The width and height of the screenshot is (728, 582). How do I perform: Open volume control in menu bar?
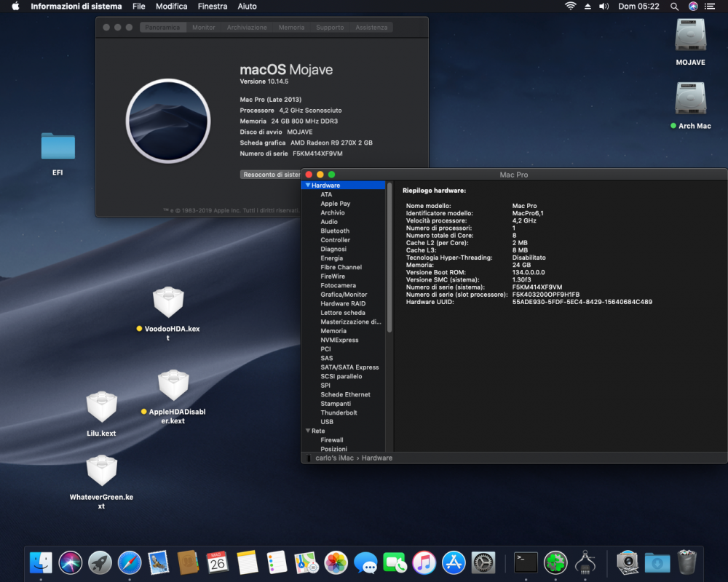604,7
